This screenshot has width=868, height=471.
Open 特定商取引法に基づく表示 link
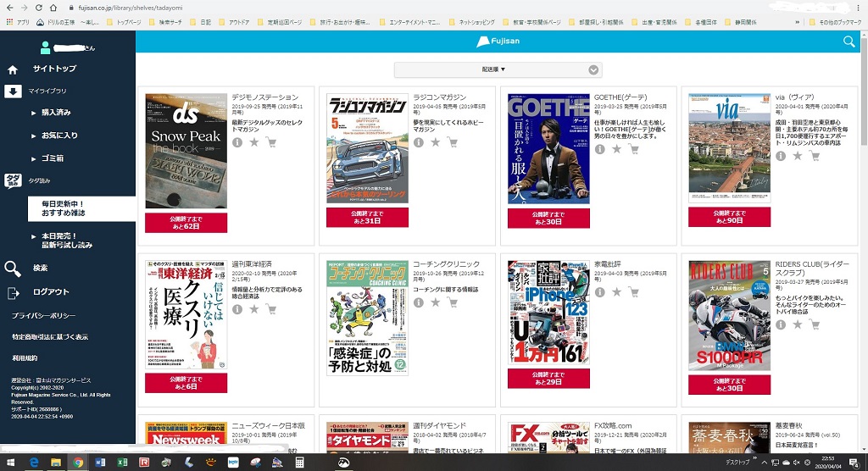tap(50, 336)
